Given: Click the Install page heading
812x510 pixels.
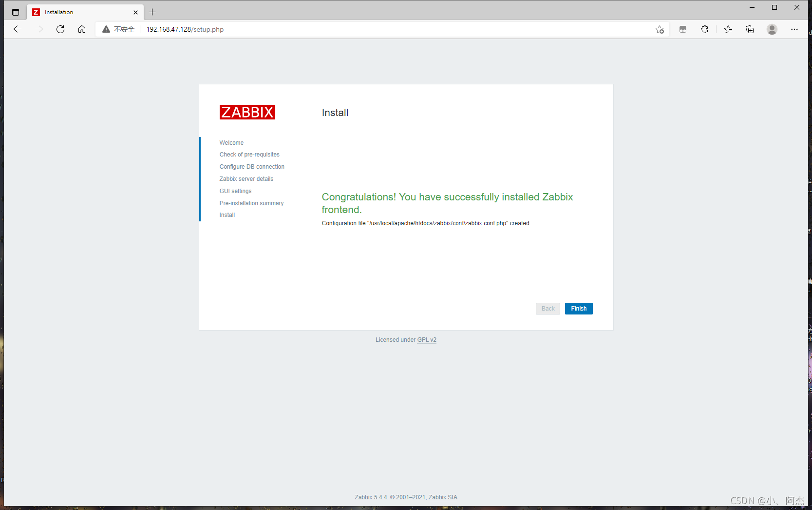Looking at the screenshot, I should 335,113.
